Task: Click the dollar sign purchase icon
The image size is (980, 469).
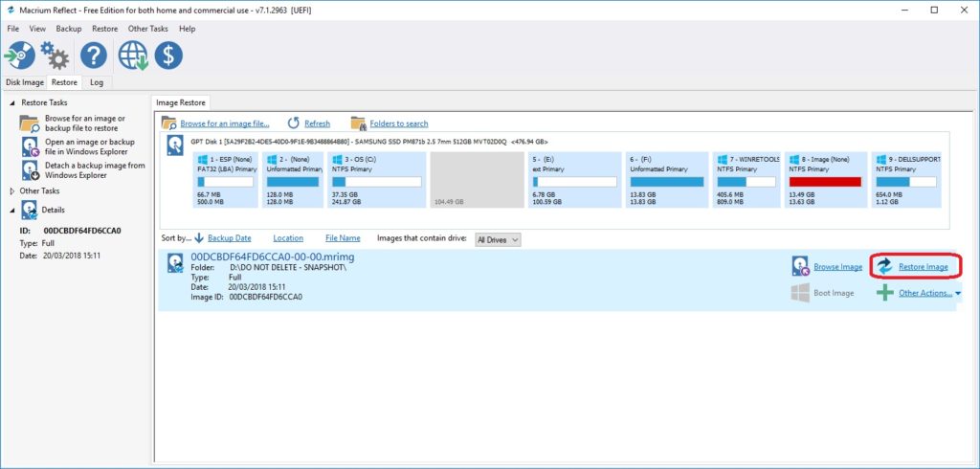Action: click(x=168, y=56)
